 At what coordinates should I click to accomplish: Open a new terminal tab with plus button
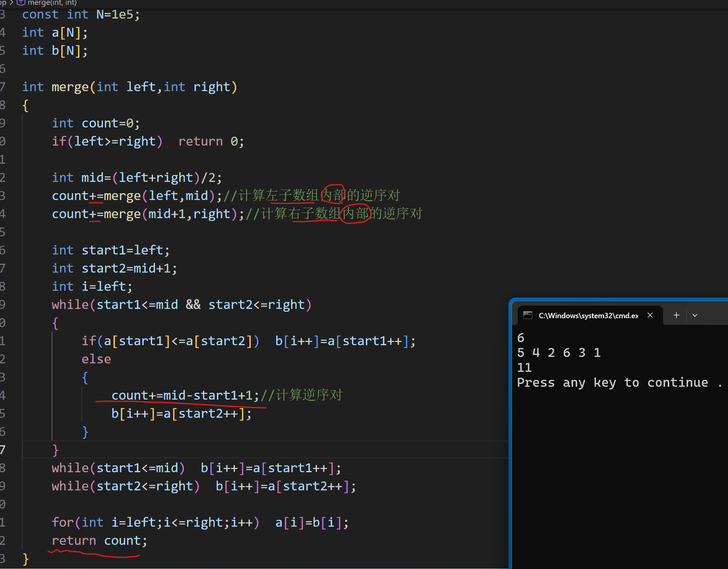pyautogui.click(x=676, y=315)
